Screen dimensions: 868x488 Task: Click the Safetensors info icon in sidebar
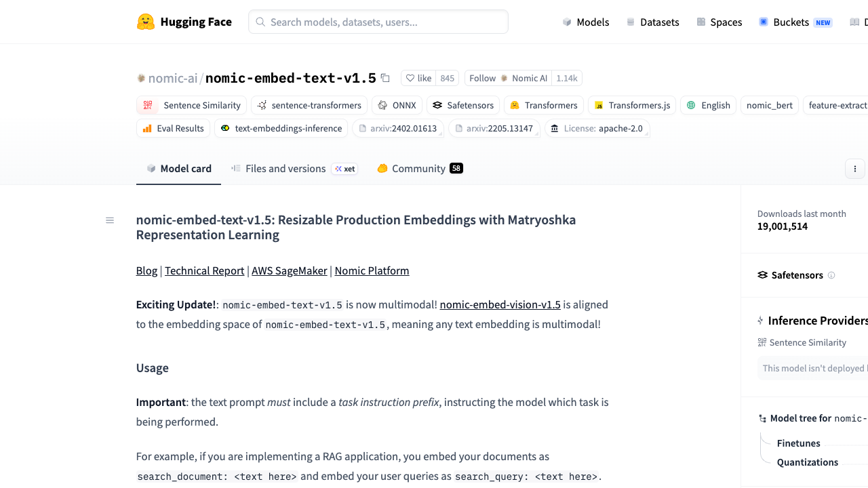[831, 275]
